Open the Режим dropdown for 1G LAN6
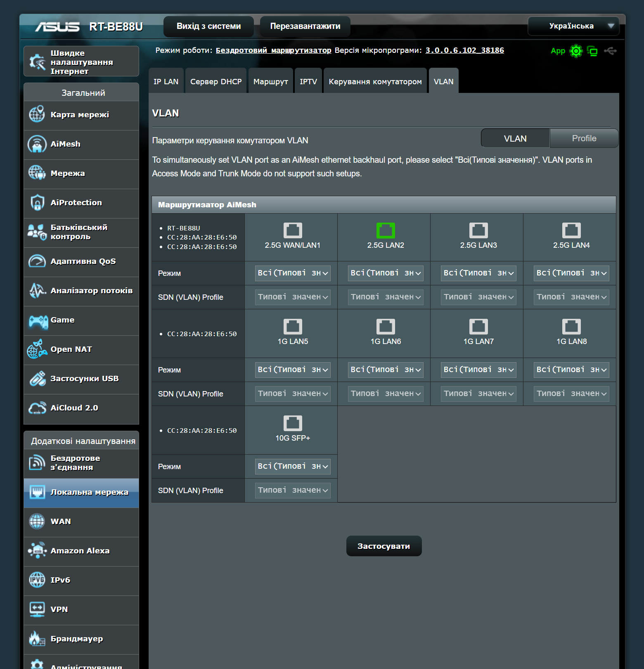The image size is (644, 669). (386, 370)
